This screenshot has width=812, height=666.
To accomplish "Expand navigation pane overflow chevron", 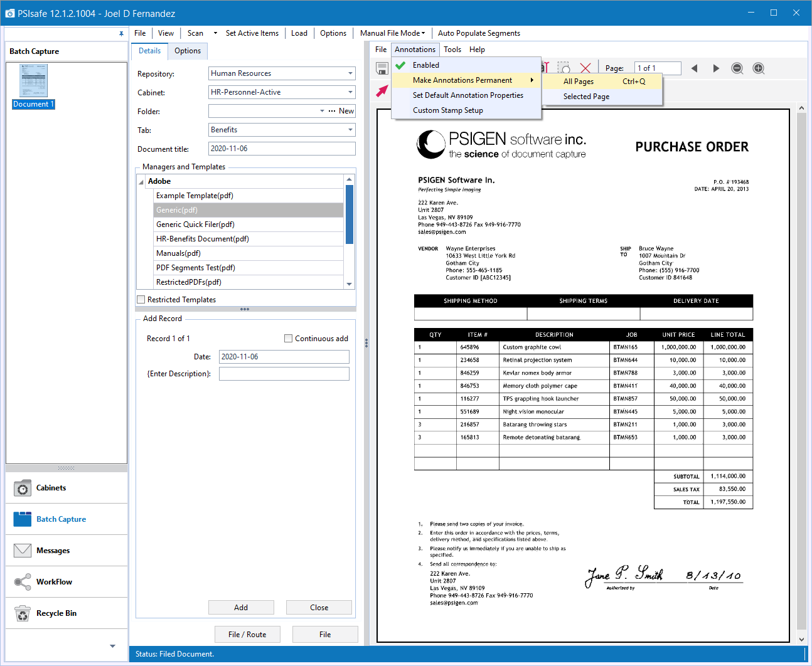I will coord(112,646).
